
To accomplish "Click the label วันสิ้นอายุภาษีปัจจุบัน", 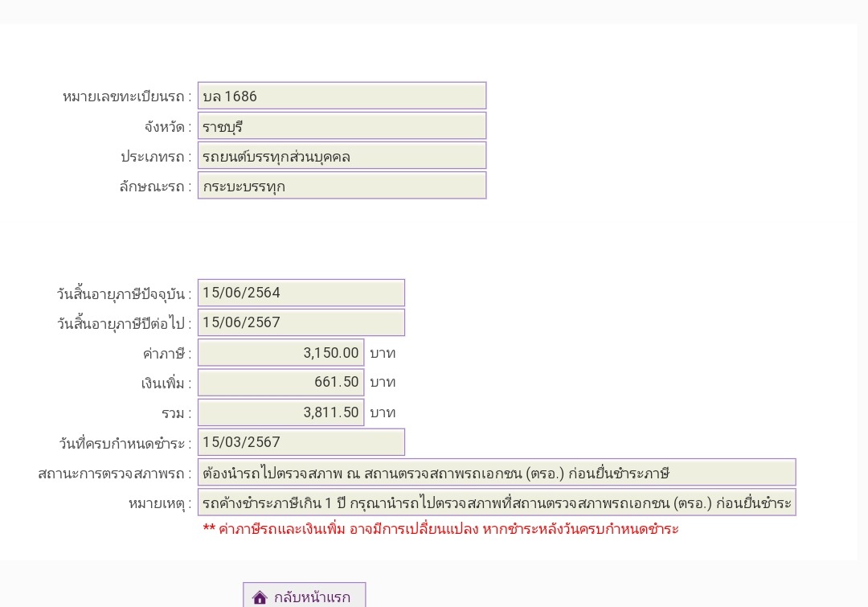I will click(124, 293).
